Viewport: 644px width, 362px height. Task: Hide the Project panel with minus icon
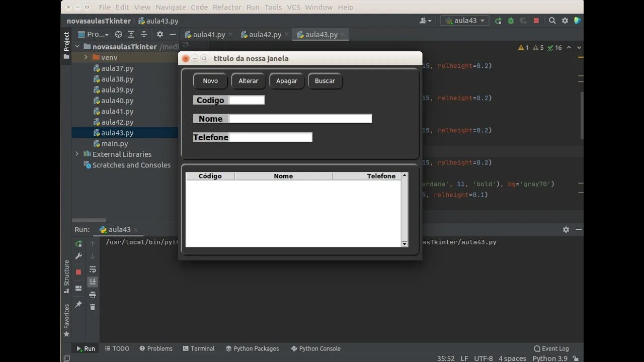[x=173, y=34]
